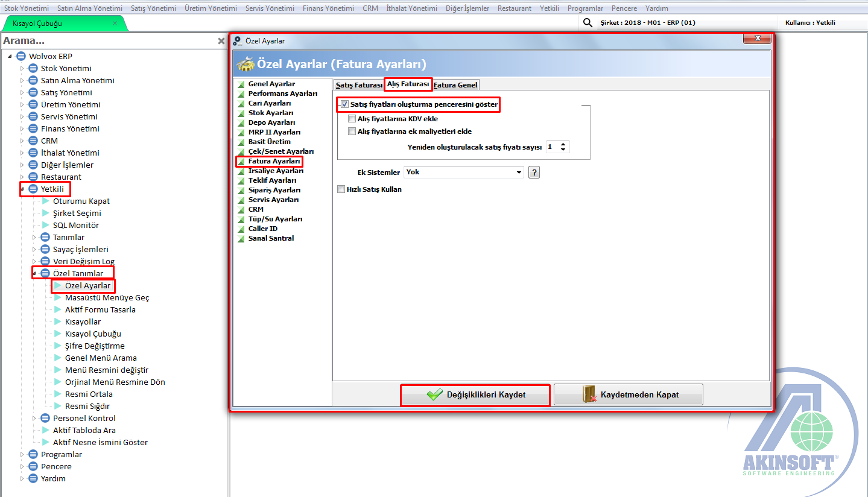Screen dimensions: 868x497
Task: Open Veri Değişim Log tree item
Action: click(x=84, y=261)
